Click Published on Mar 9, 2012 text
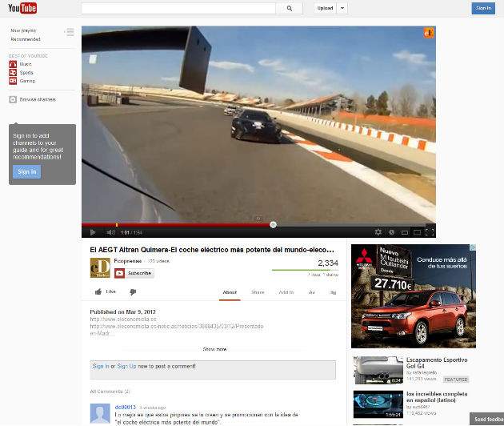The image size is (504, 426). click(x=122, y=311)
